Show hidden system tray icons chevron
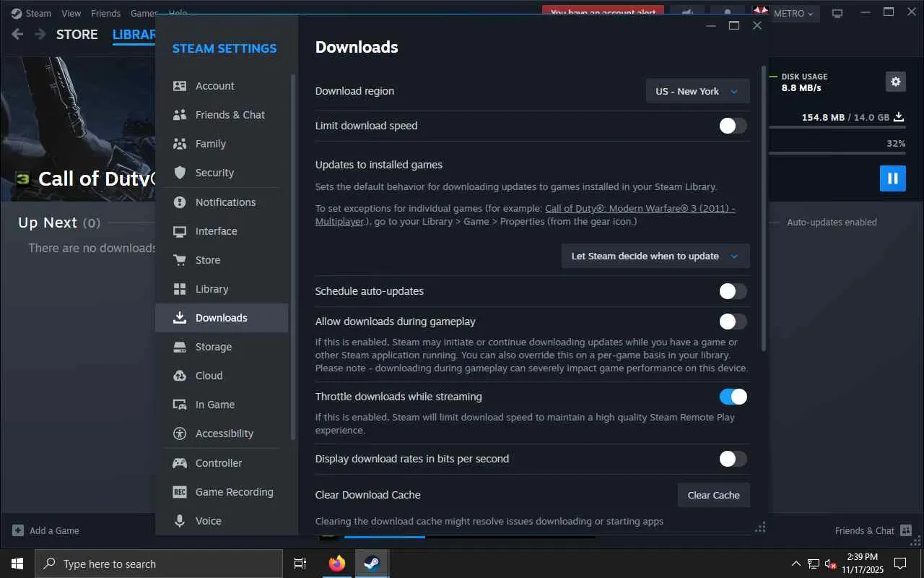Viewport: 924px width, 578px height. click(x=796, y=564)
